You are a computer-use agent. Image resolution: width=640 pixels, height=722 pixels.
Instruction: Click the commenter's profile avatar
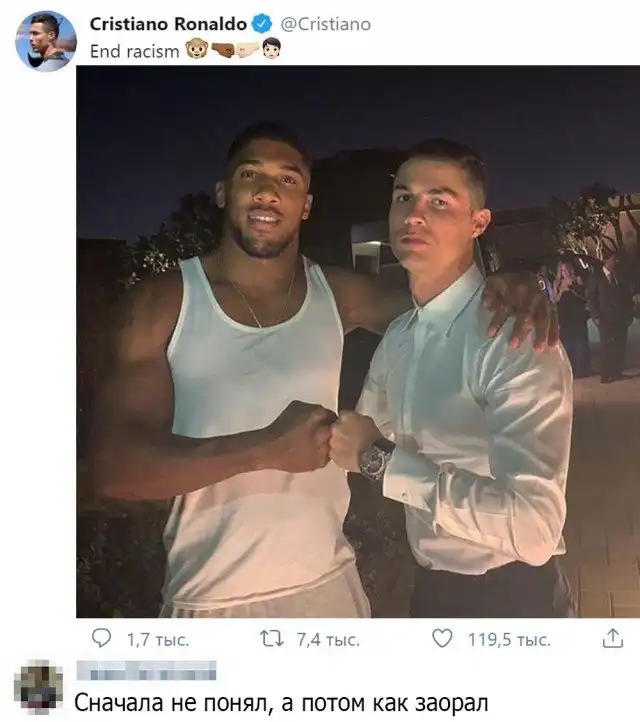[x=39, y=685]
